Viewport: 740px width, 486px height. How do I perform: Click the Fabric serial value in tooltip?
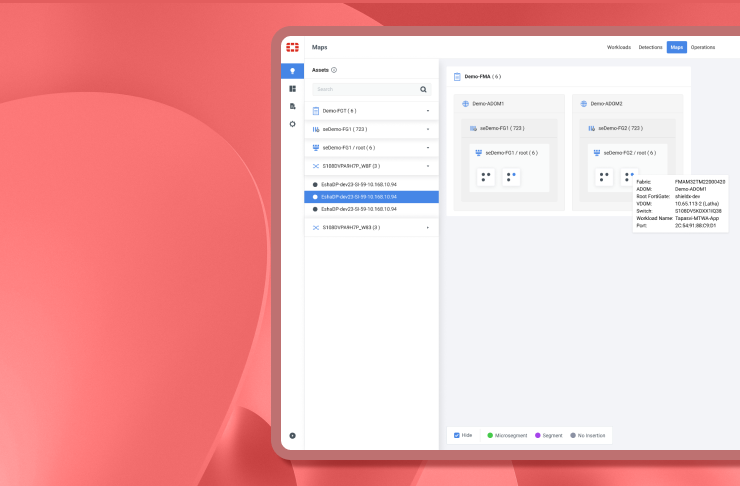pyautogui.click(x=700, y=182)
